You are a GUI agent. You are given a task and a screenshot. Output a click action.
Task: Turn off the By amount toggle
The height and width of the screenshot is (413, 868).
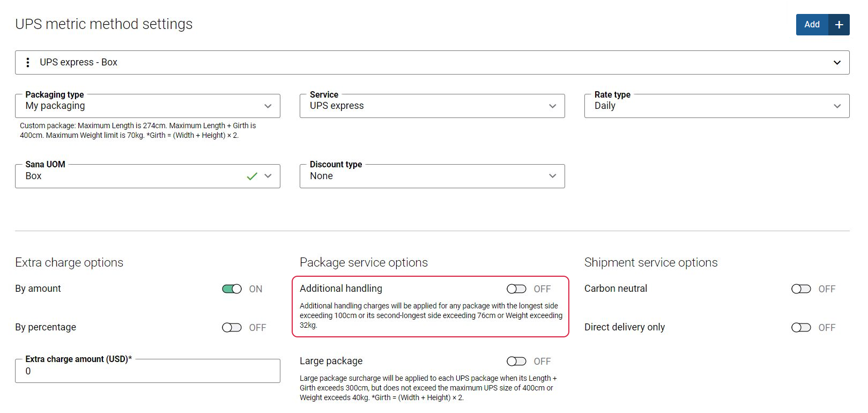(232, 289)
